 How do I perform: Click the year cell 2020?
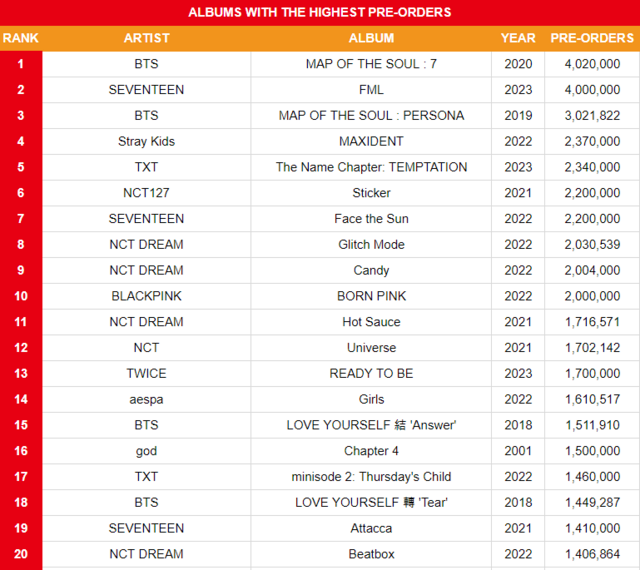point(518,64)
